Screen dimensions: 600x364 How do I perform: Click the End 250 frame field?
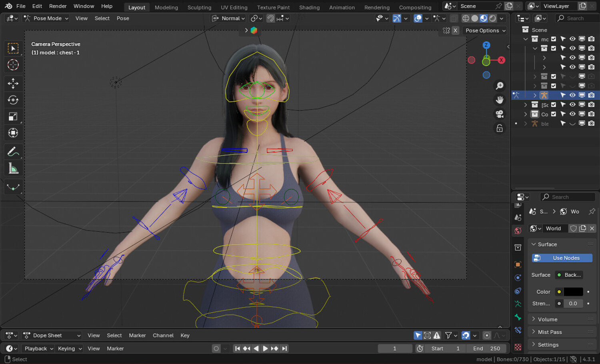[486, 348]
